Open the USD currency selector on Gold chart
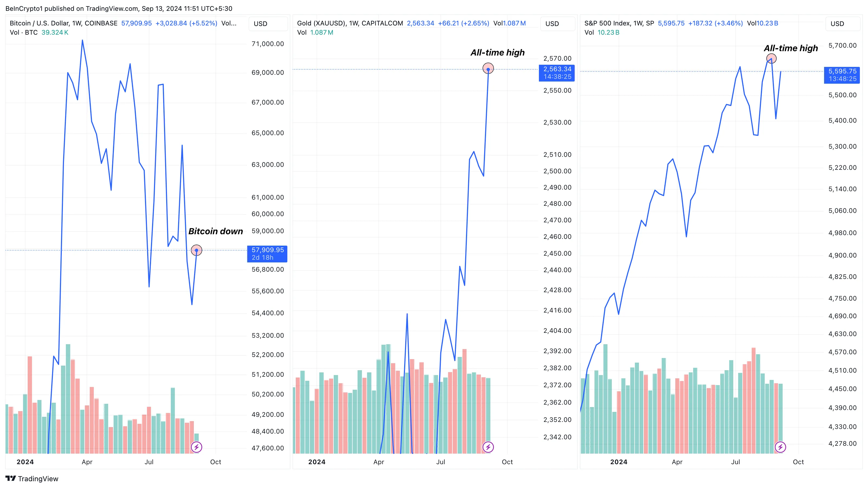The width and height of the screenshot is (868, 488). pos(558,24)
